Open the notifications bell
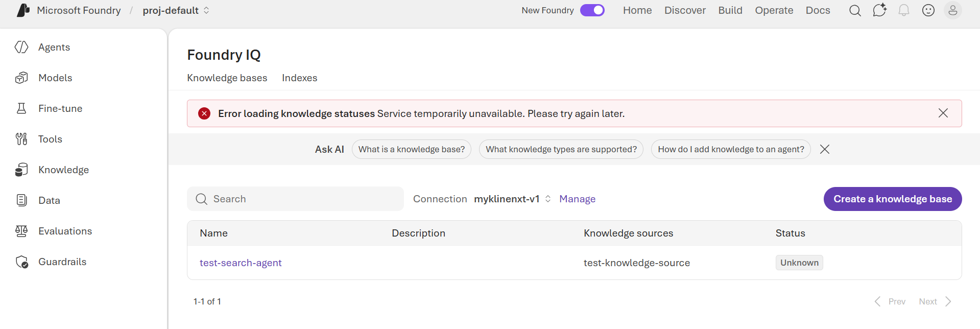 (904, 10)
